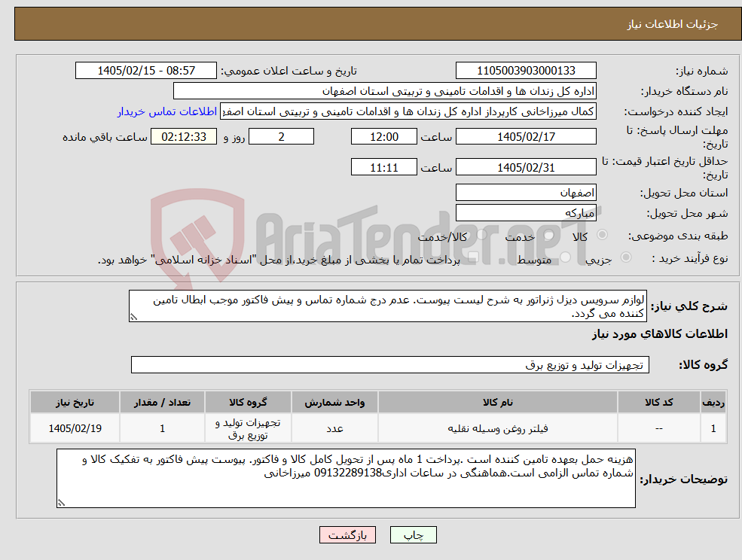This screenshot has width=742, height=560.
Task: Click the بازگشت (back) button
Action: pos(347,535)
